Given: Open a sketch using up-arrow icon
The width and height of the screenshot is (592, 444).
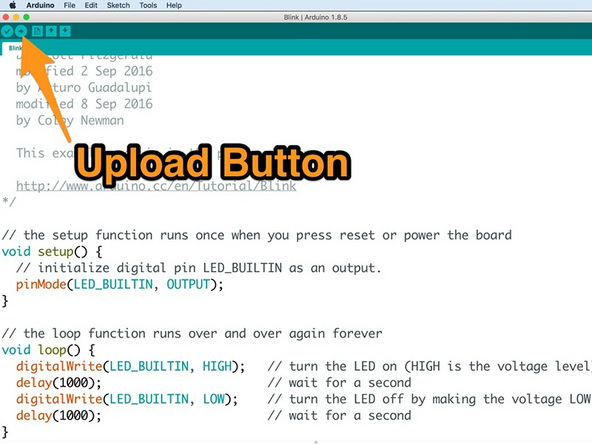Looking at the screenshot, I should click(51, 31).
